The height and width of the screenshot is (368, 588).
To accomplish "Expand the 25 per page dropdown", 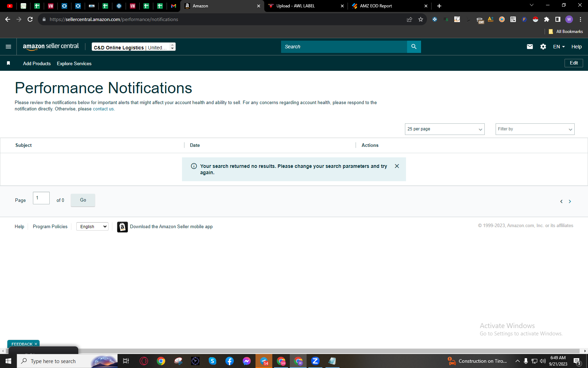I will point(444,129).
